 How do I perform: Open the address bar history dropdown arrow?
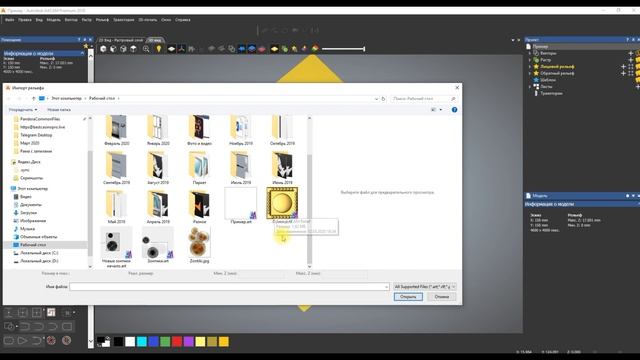[x=376, y=99]
